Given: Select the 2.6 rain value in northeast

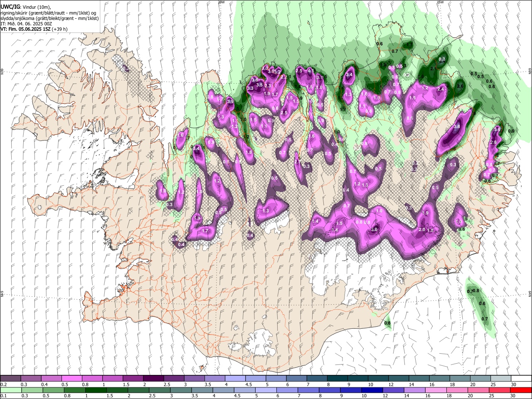Looking at the screenshot, I should (460, 86).
